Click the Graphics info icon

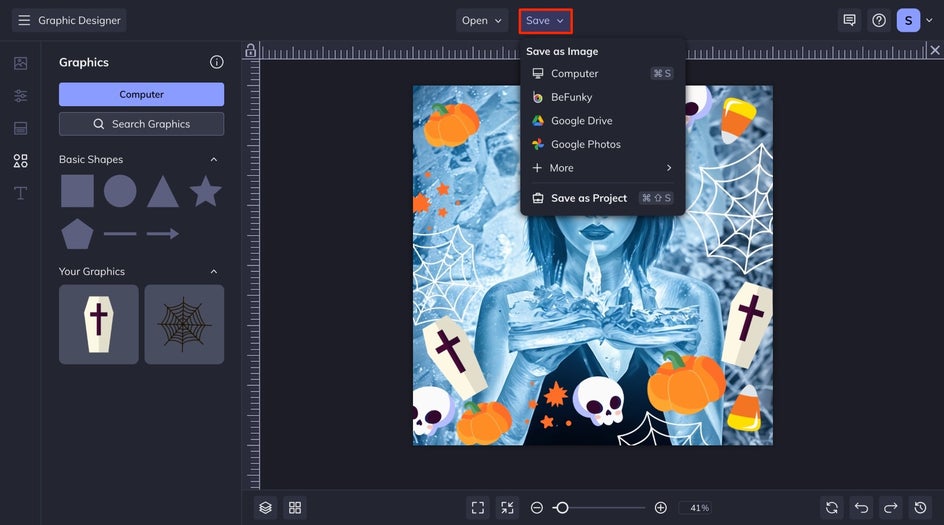coord(217,62)
